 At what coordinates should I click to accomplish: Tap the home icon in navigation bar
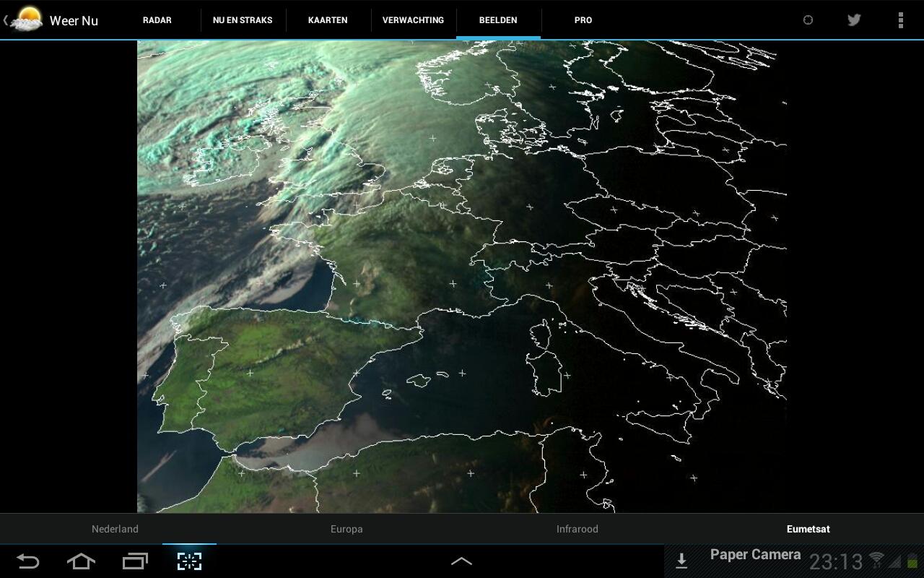click(81, 561)
